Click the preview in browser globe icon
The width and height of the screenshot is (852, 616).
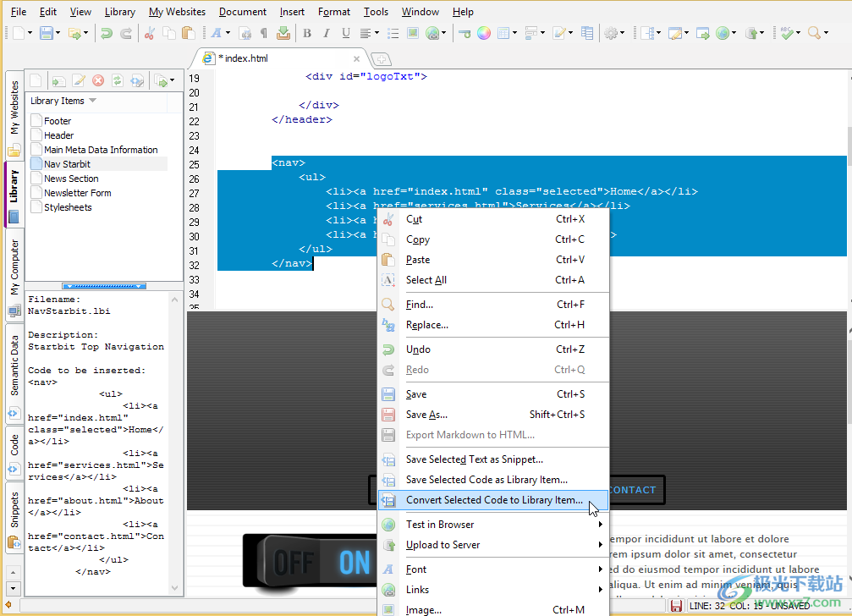click(x=723, y=34)
